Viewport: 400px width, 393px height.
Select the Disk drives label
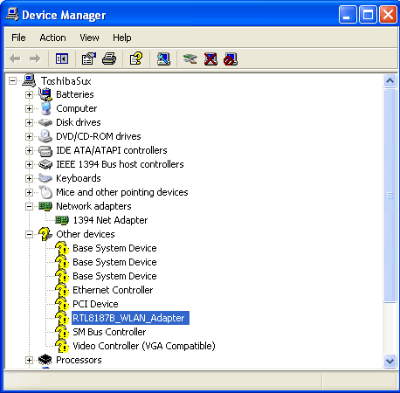tap(78, 123)
